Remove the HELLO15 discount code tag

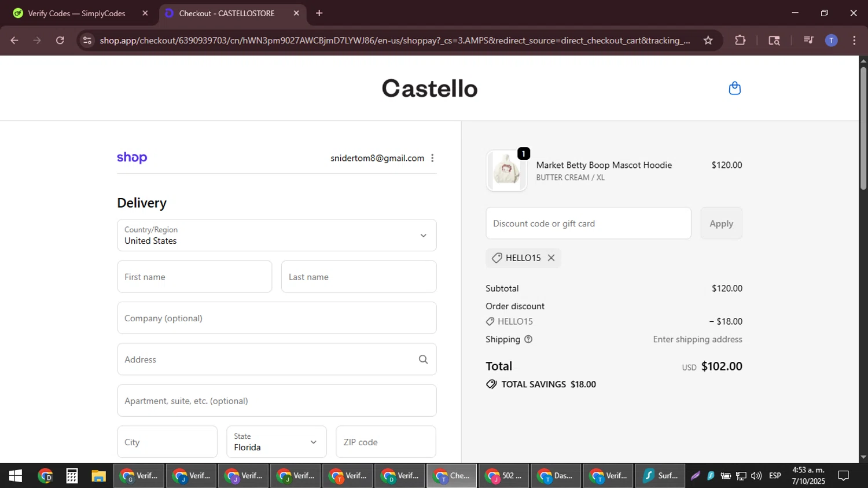pos(551,258)
